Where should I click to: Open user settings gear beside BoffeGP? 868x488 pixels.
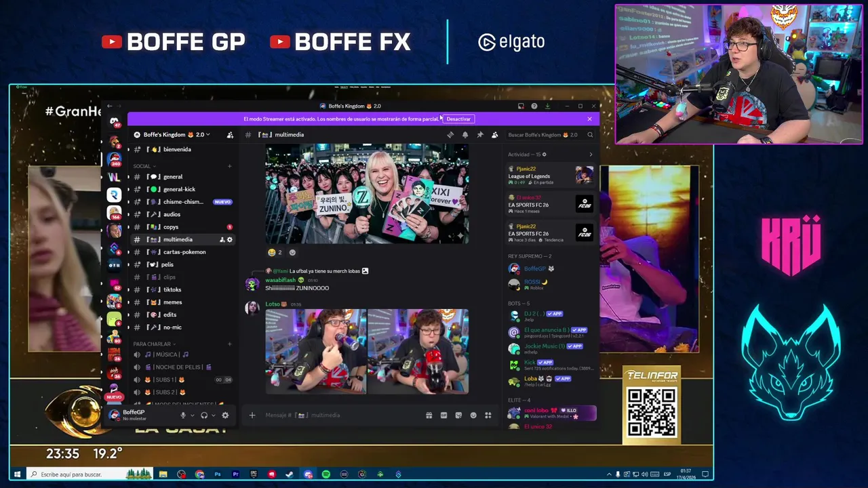pos(225,415)
